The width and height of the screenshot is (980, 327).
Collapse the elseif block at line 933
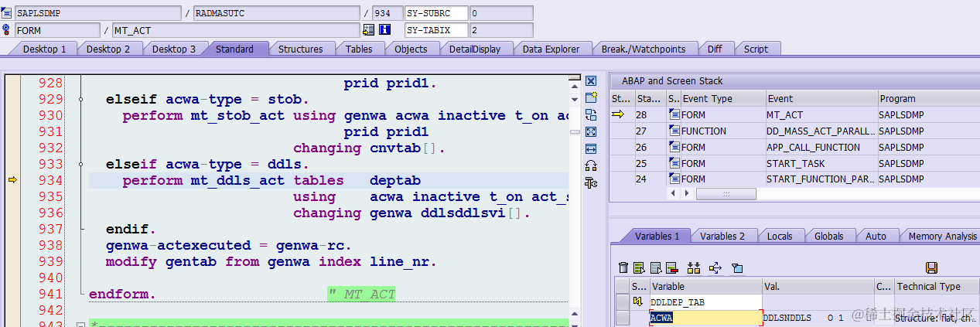point(80,165)
